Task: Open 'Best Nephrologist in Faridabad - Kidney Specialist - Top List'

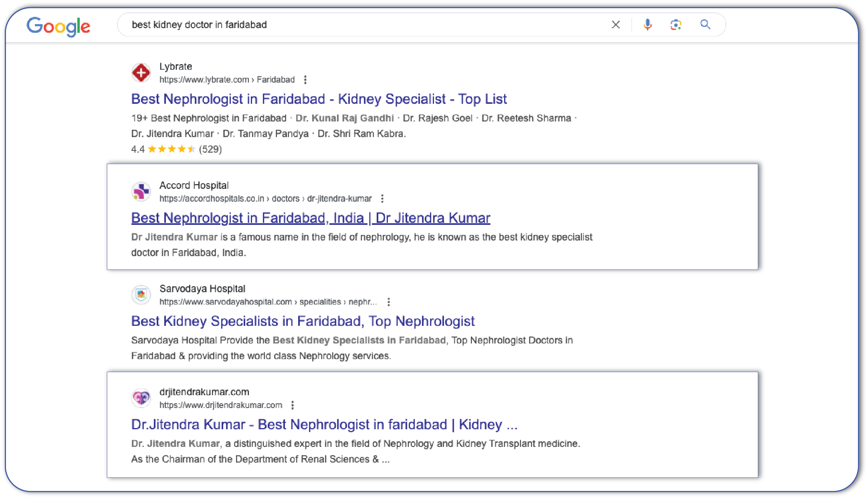Action: [x=319, y=99]
